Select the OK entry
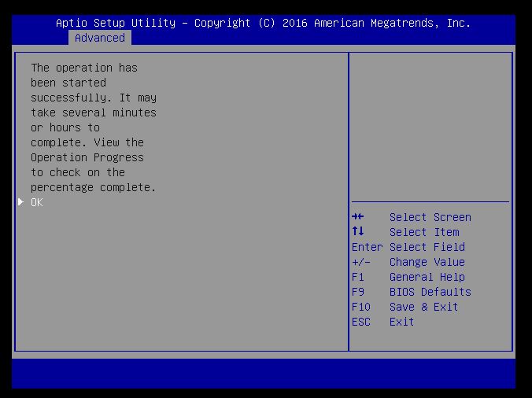This screenshot has height=398, width=532. (37, 202)
